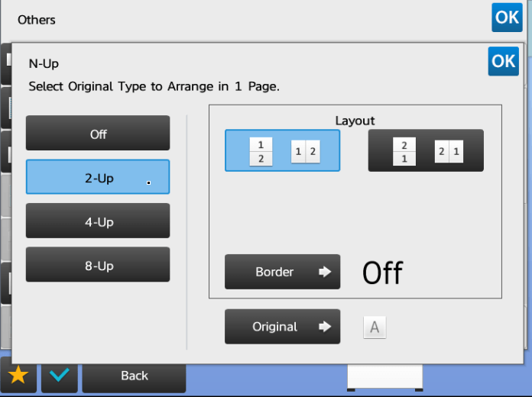Screen dimensions: 532x397
Task: Select the 2-Up option
Action: coord(98,176)
